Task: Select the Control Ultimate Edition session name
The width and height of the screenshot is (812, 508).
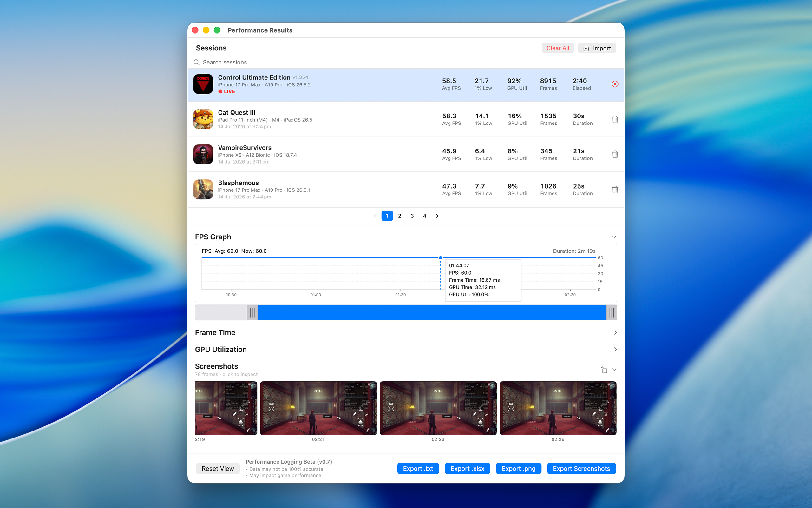Action: pyautogui.click(x=254, y=77)
